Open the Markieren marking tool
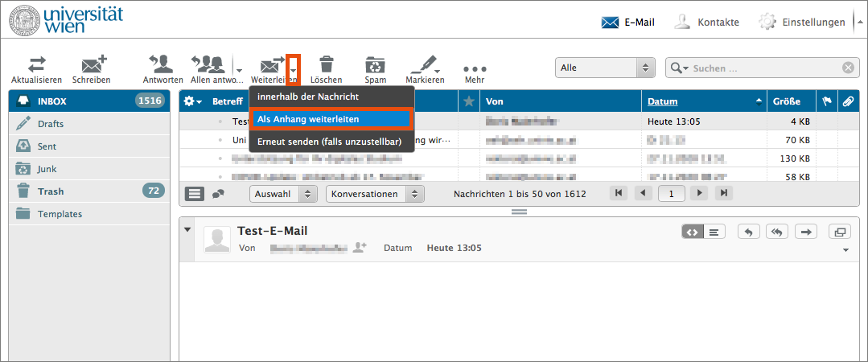 point(424,64)
